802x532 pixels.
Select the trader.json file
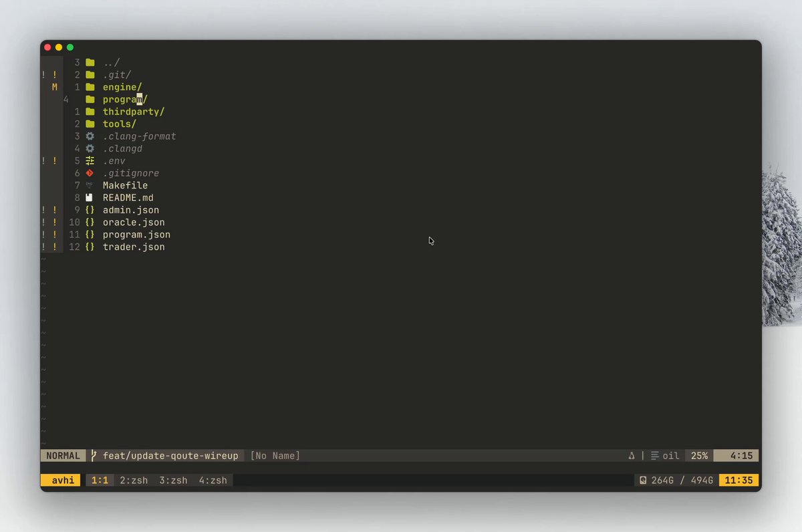134,247
